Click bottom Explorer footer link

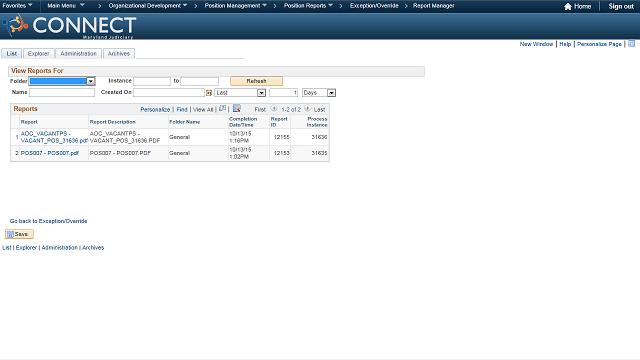tap(26, 248)
